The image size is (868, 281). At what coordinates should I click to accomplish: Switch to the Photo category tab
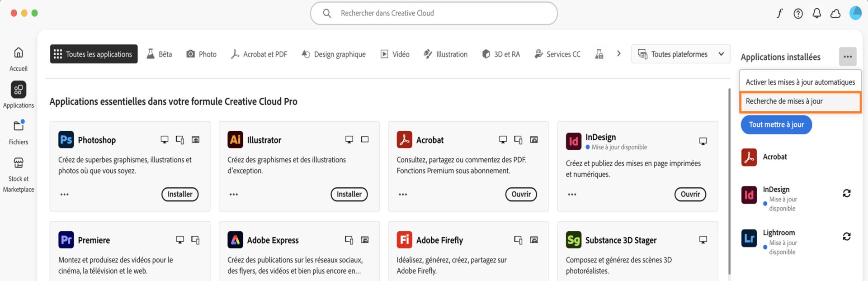202,54
